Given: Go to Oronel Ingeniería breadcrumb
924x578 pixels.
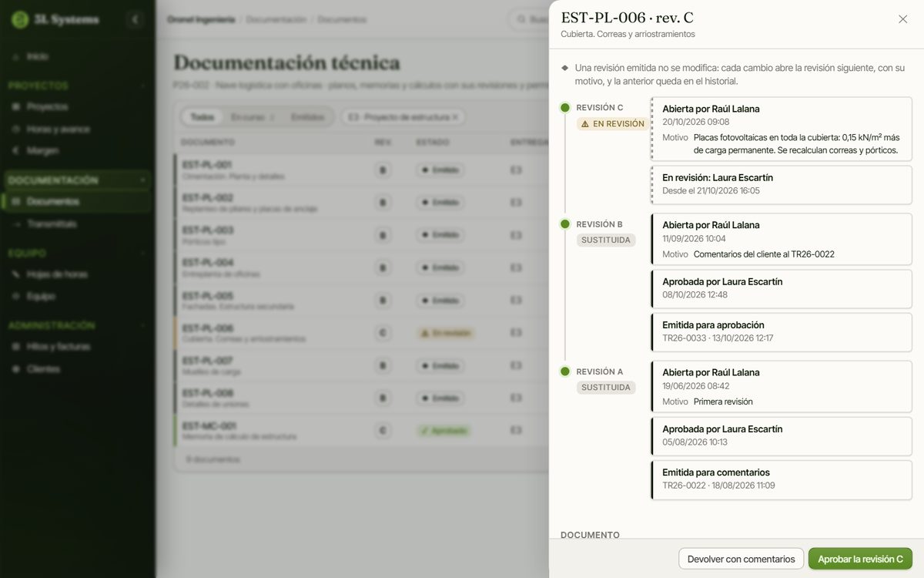Looking at the screenshot, I should [201, 19].
